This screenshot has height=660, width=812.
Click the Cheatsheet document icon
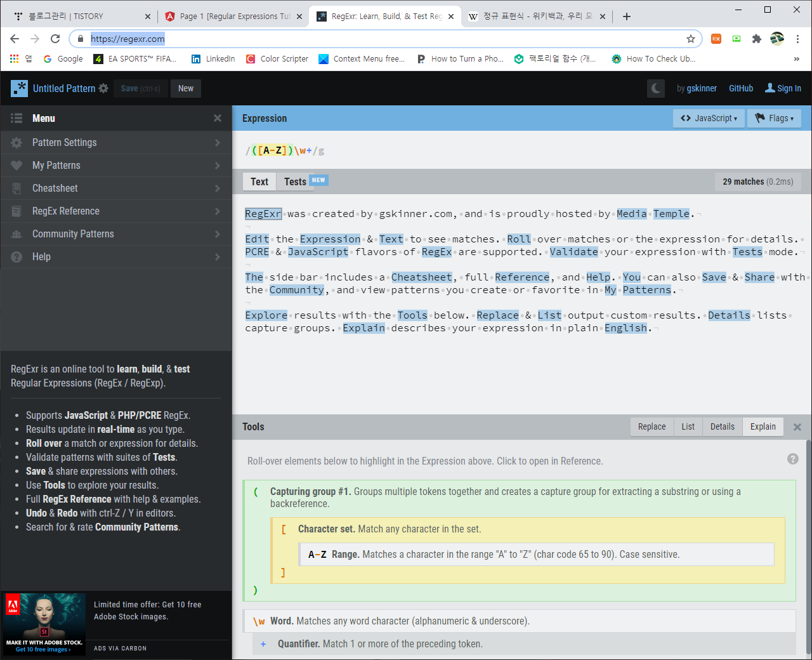click(x=16, y=188)
